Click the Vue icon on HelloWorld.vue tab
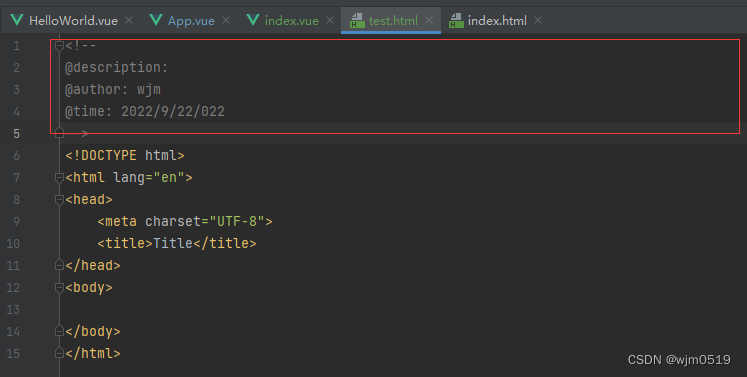Screen dimensions: 747x377 click(x=17, y=20)
